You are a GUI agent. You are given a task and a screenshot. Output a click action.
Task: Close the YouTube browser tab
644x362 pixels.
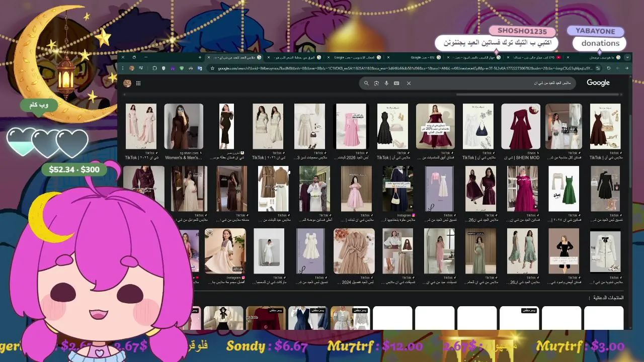pos(508,57)
